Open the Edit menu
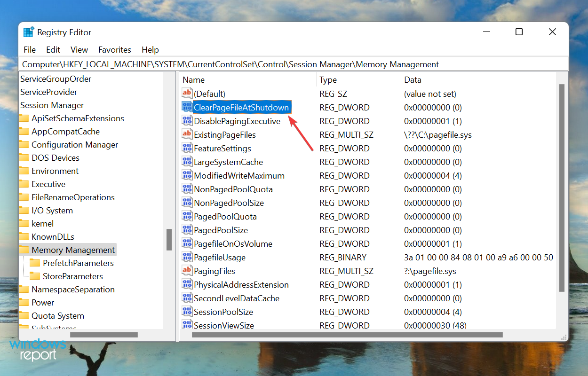Screen dimensions: 588x376 (53, 49)
